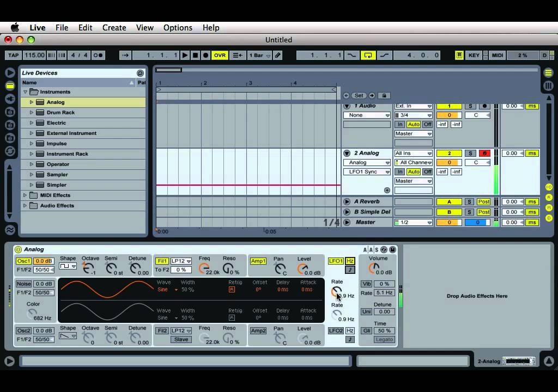Enable the Osc2 switch
558x392 pixels.
point(23,331)
